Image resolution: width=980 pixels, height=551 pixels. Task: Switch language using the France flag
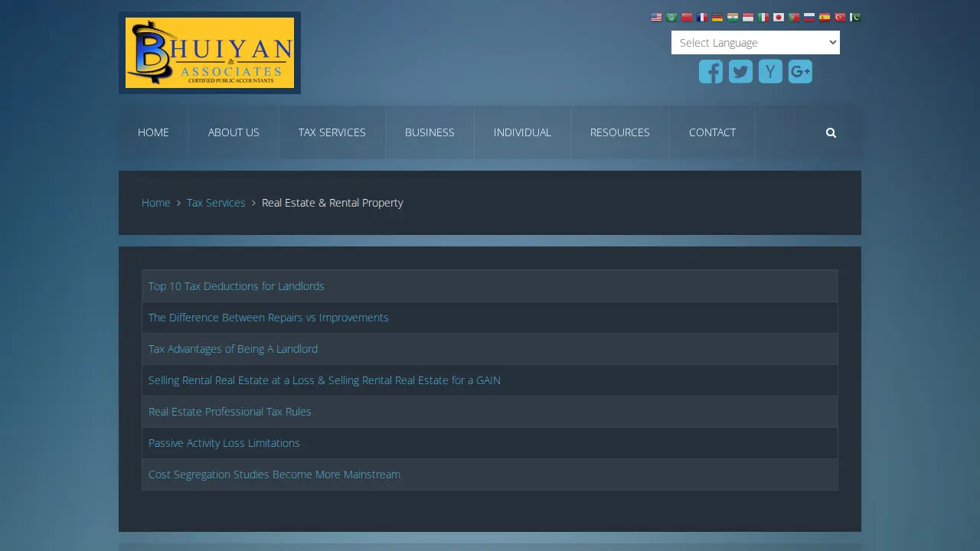tap(702, 17)
